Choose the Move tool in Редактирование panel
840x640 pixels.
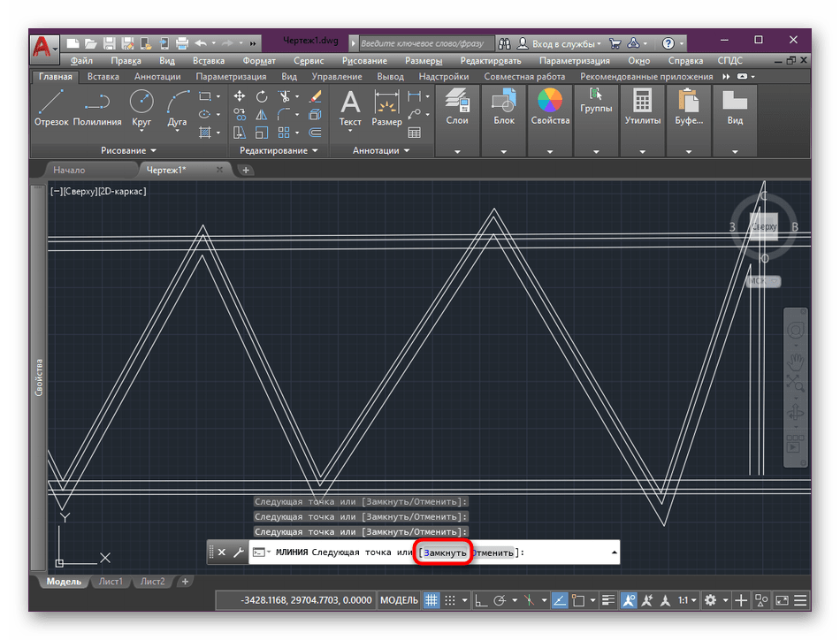240,96
